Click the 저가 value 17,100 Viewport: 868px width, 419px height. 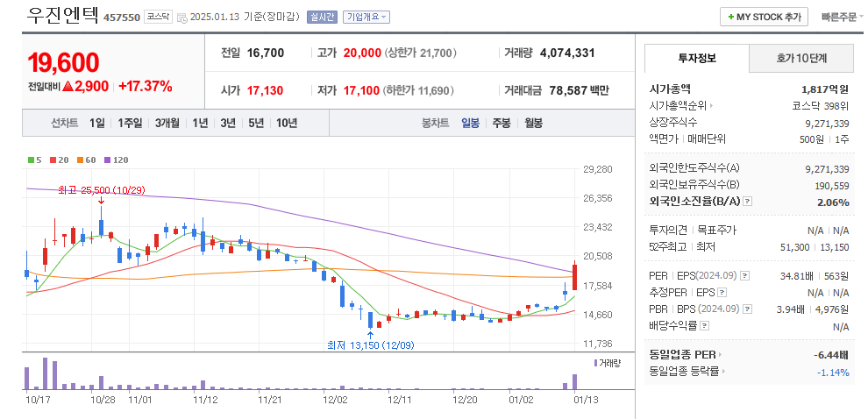(x=361, y=90)
